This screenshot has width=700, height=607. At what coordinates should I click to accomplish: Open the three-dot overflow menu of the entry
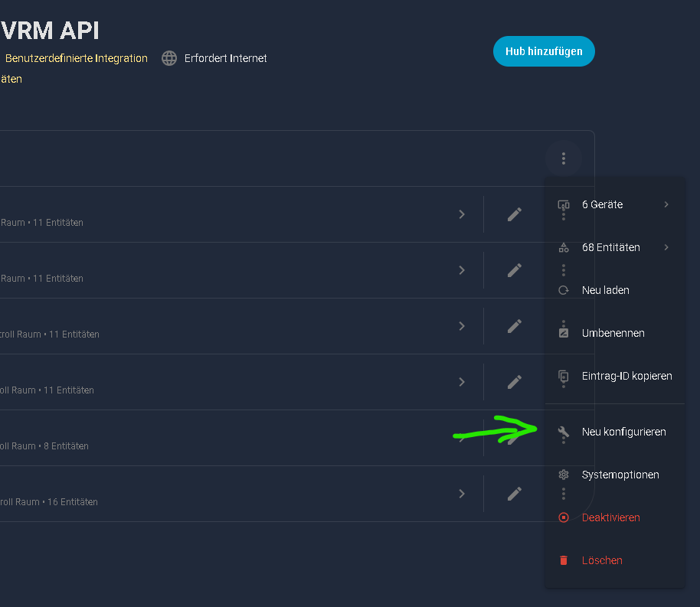tap(564, 158)
